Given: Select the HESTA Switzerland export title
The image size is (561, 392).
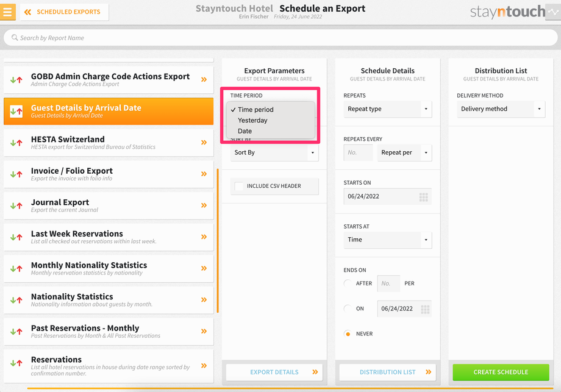Looking at the screenshot, I should 68,139.
